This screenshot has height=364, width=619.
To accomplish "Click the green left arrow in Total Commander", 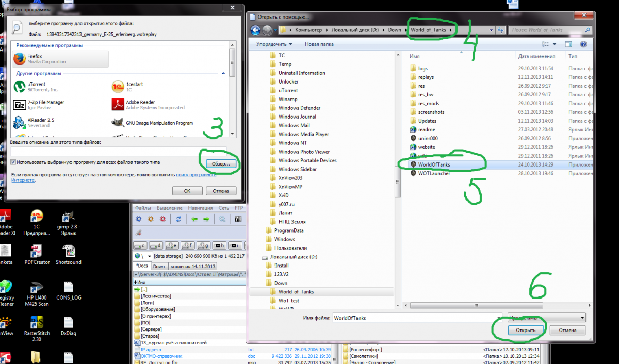I will point(194,219).
